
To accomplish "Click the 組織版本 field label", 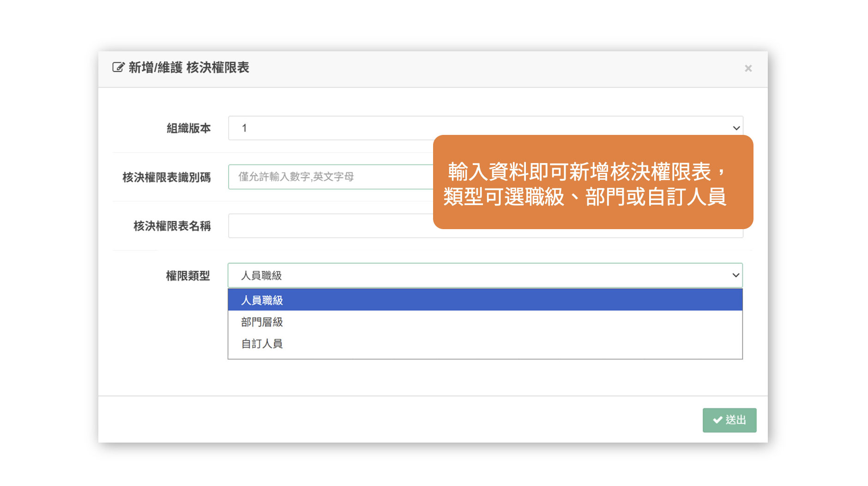I will pyautogui.click(x=188, y=128).
